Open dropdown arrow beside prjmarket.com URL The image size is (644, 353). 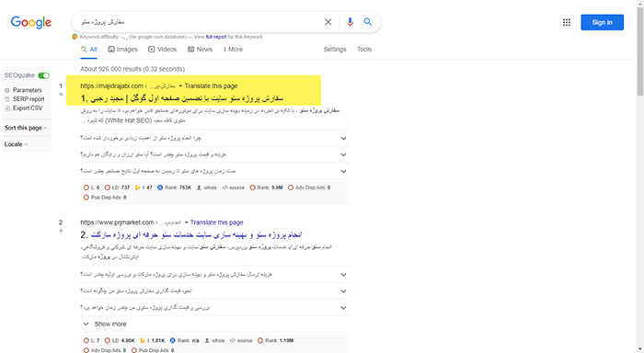[186, 222]
